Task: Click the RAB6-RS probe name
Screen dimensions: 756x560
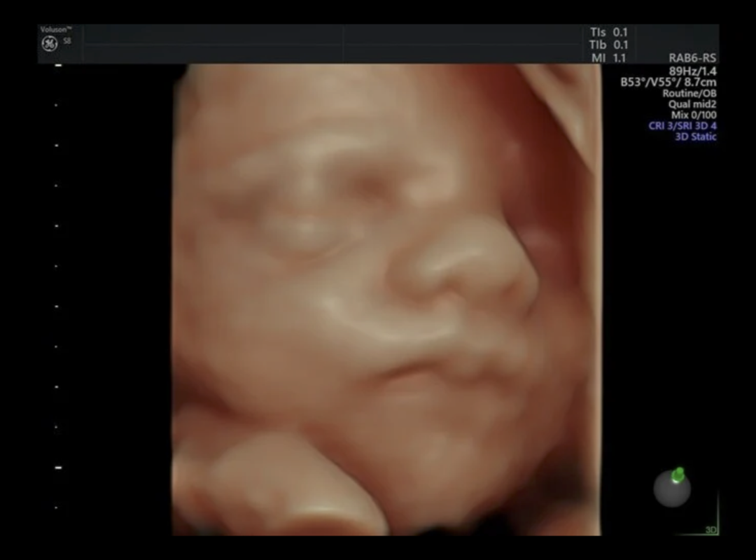Action: point(692,59)
